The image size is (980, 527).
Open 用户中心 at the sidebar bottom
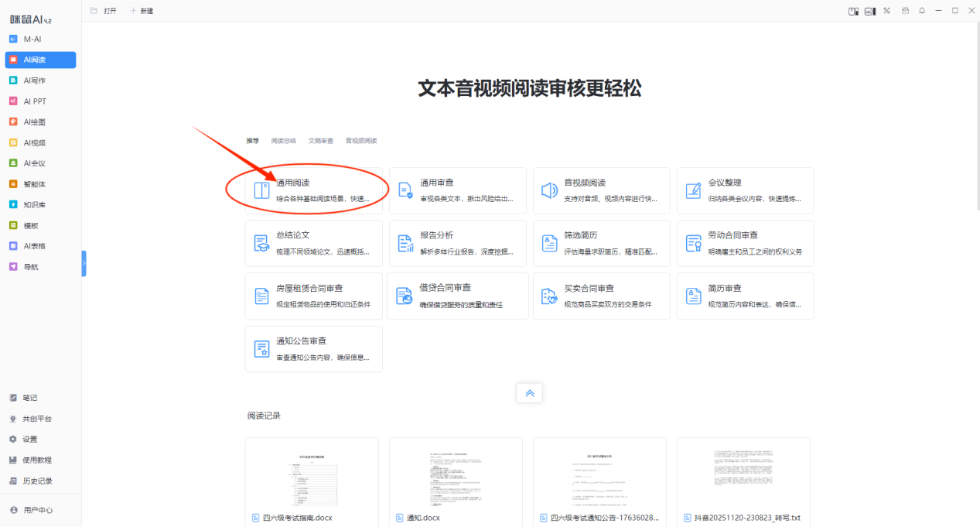pos(37,510)
